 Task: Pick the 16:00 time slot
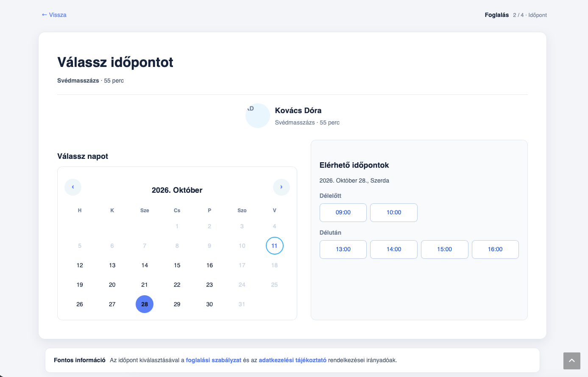495,249
